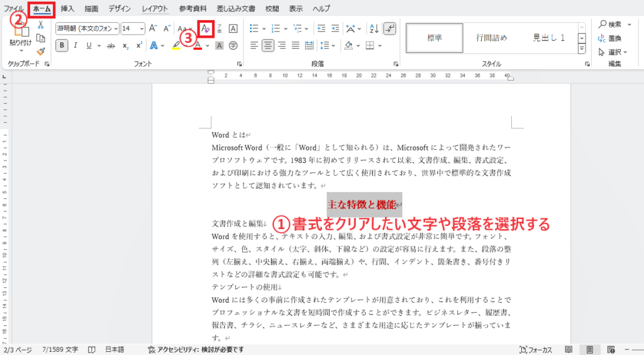This screenshot has height=355, width=644.
Task: Click the フォーカス button in status bar
Action: tap(536, 350)
